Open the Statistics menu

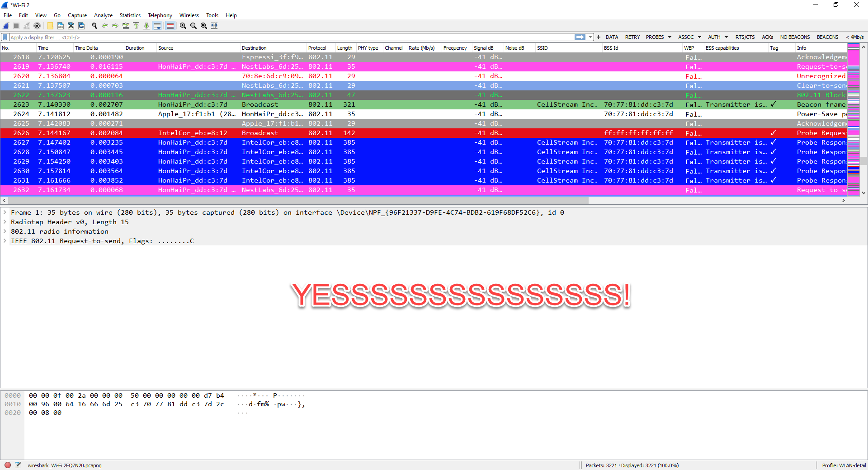tap(130, 15)
